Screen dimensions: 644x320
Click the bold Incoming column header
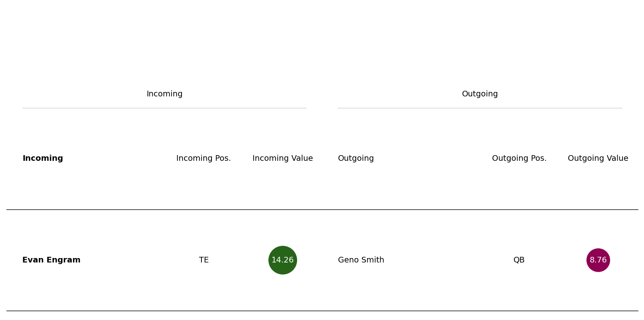(43, 158)
